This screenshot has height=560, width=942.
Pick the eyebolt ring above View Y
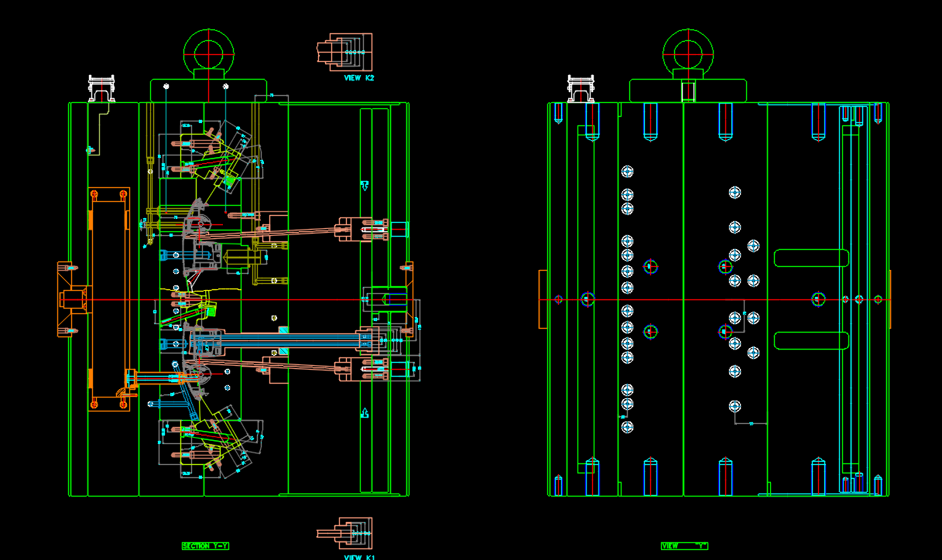click(688, 53)
